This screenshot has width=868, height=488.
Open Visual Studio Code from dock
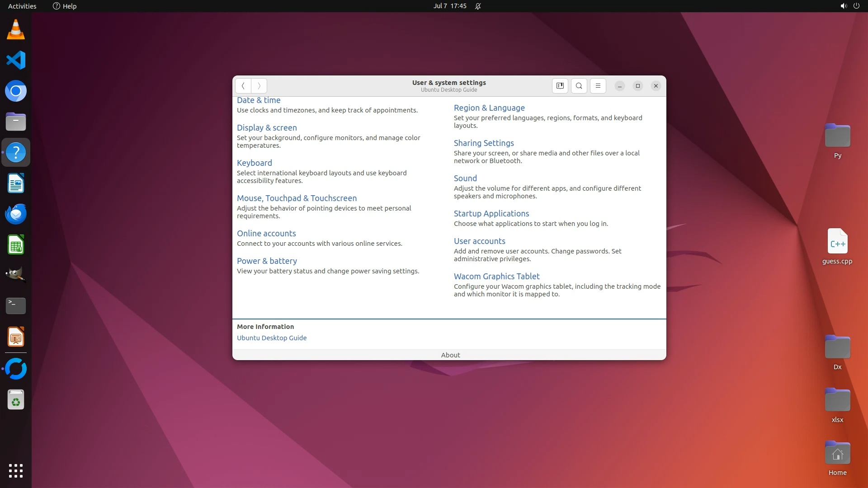pos(16,60)
